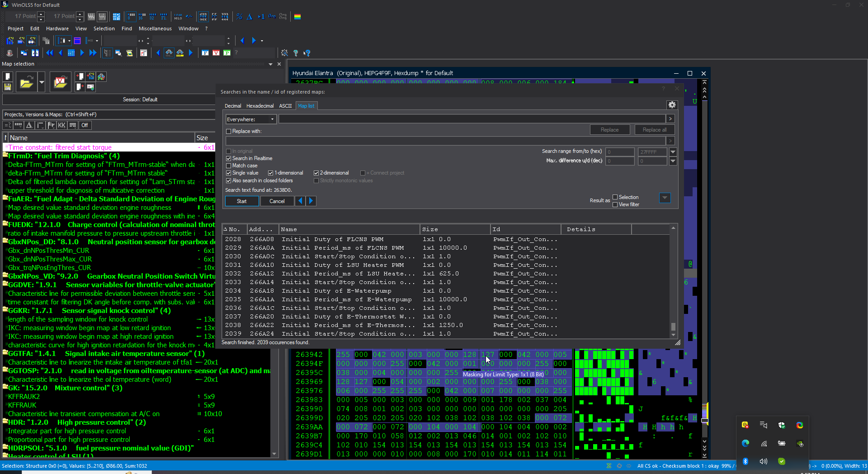The width and height of the screenshot is (868, 474).
Task: Switch to the Hexadecimal search tab
Action: tap(260, 106)
